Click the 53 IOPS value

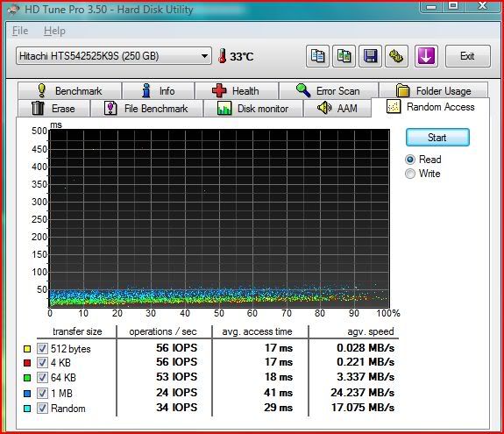[176, 377]
